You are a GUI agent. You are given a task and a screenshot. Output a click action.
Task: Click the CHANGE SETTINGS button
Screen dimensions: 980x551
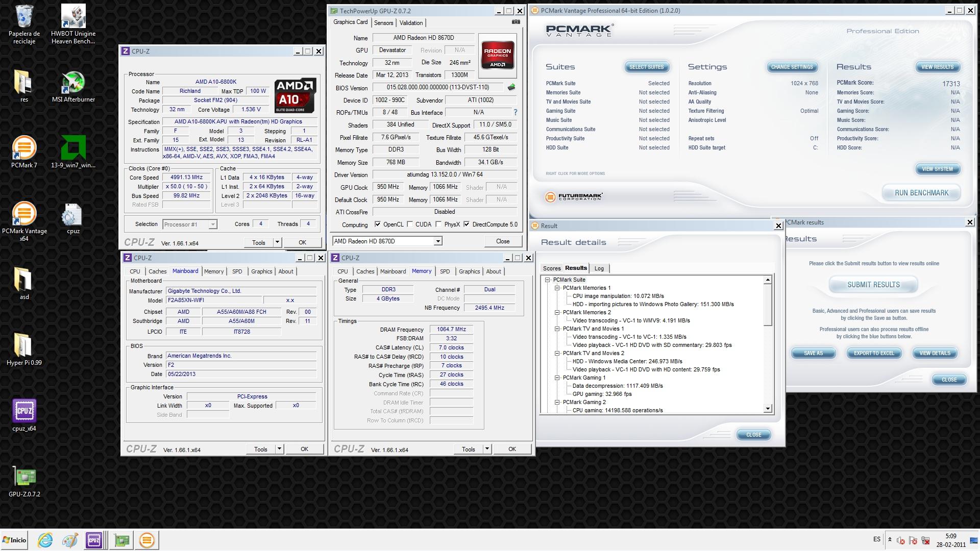[792, 67]
